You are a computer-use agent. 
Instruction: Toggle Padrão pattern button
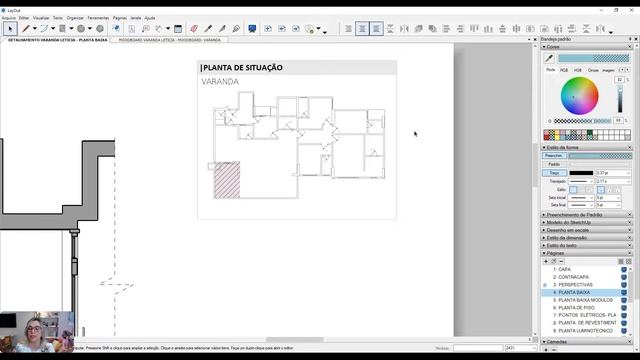click(x=554, y=164)
